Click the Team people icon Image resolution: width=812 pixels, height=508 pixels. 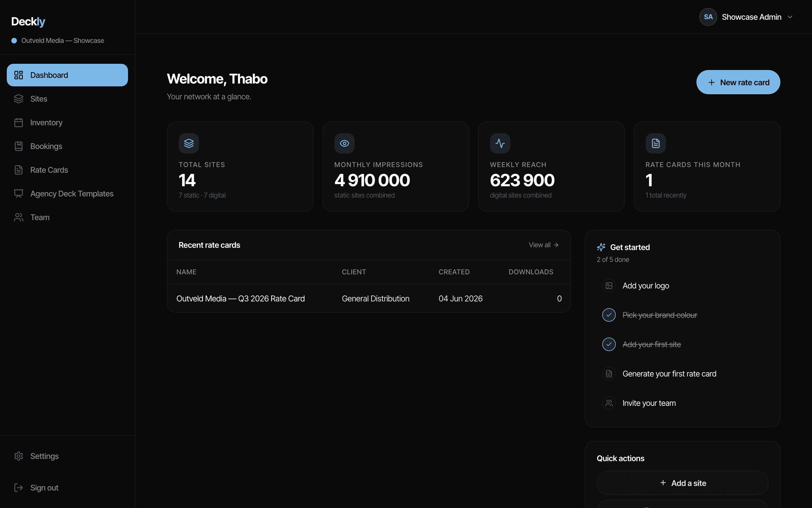(18, 217)
